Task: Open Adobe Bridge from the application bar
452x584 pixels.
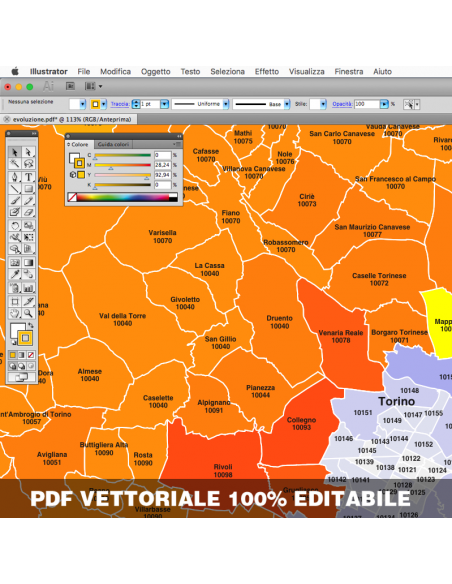Action: (x=70, y=86)
